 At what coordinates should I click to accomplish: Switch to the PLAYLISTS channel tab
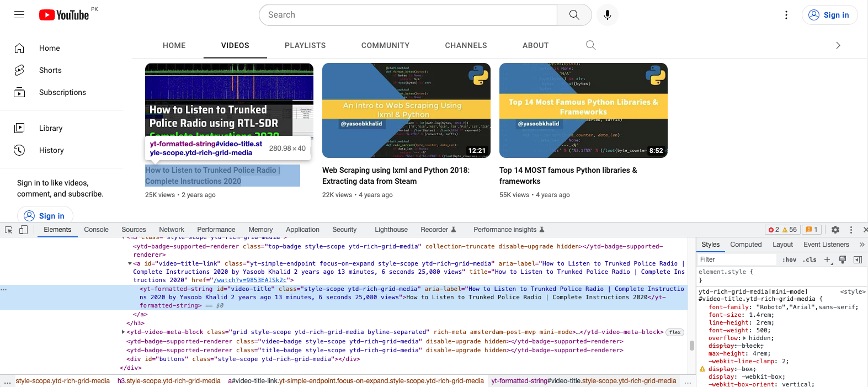[305, 45]
